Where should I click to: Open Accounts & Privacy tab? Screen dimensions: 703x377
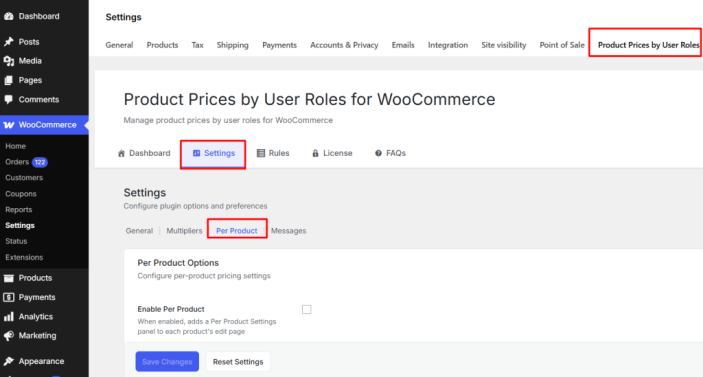(344, 45)
